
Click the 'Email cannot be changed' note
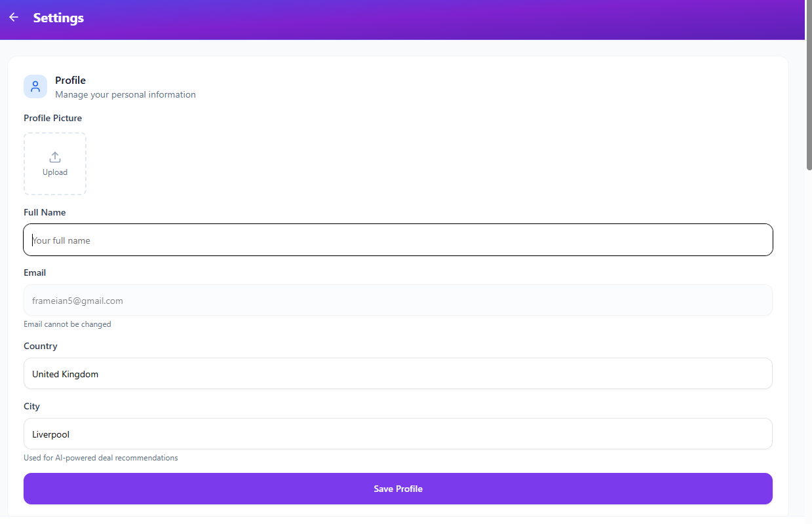pos(68,324)
